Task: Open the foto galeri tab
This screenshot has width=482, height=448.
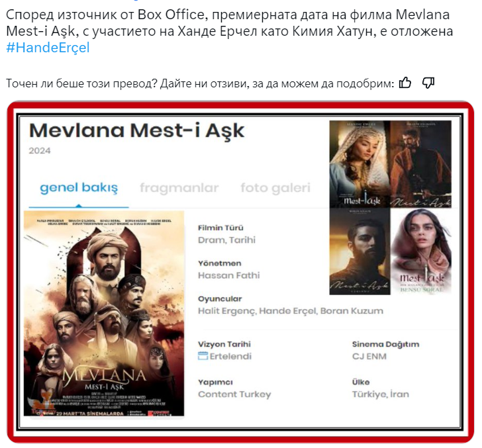Action: (275, 188)
